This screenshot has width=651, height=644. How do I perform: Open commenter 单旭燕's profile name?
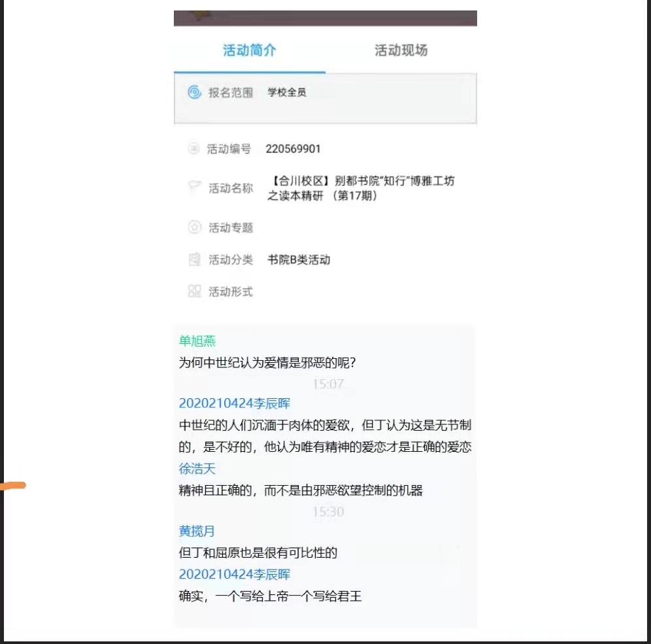(197, 341)
